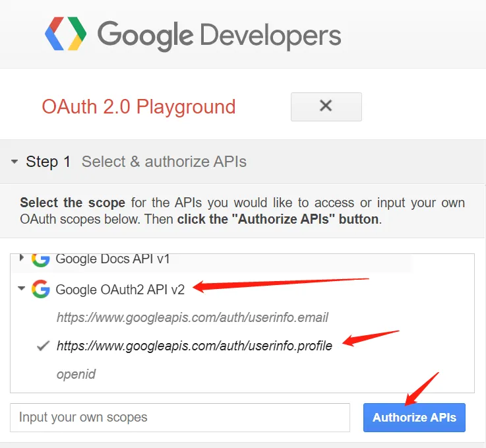This screenshot has width=486, height=448.
Task: Click the Google OAuth2 API v2 label
Action: tap(120, 290)
